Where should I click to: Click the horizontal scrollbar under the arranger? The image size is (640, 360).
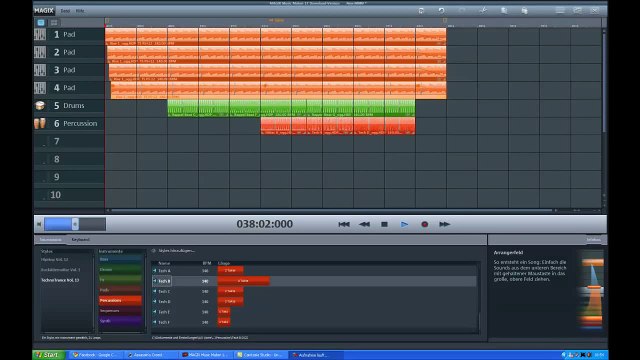331,210
